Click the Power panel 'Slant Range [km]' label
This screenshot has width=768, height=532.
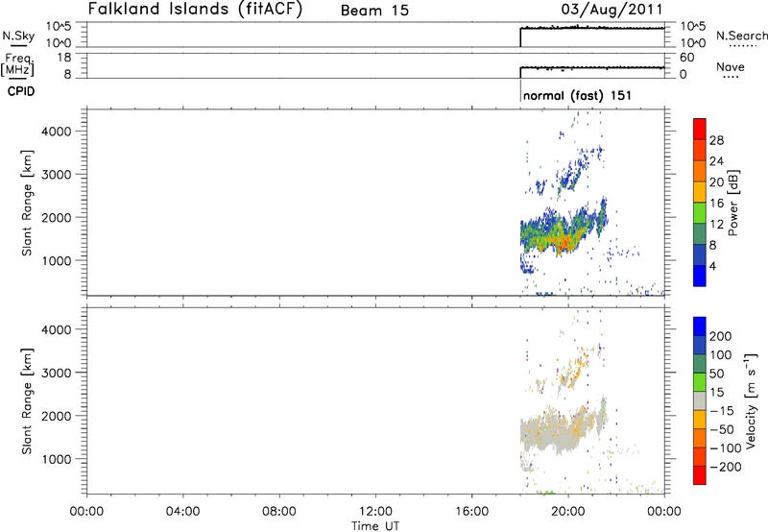pyautogui.click(x=27, y=203)
